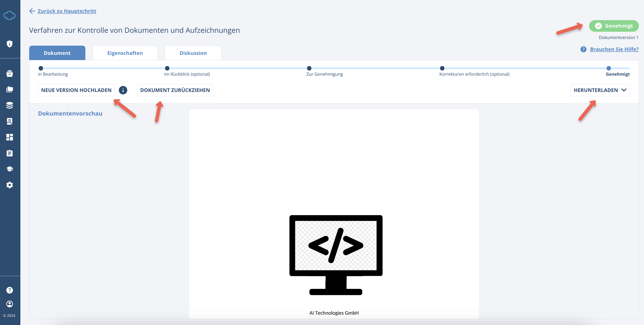Open the documents folder icon in sidebar
Screen dimensions: 644x325
10,89
